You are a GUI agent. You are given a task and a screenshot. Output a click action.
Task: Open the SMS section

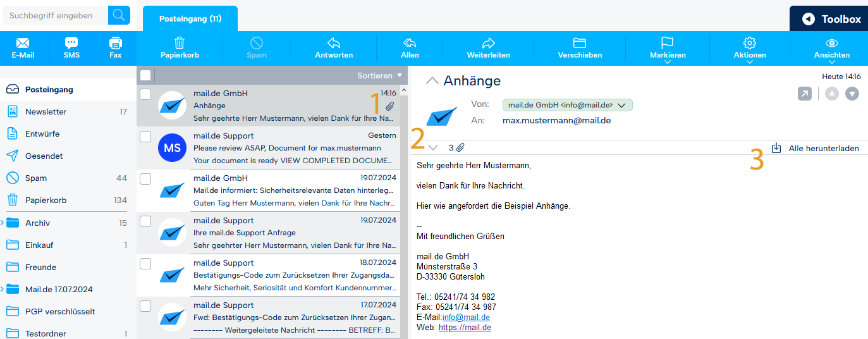point(71,48)
